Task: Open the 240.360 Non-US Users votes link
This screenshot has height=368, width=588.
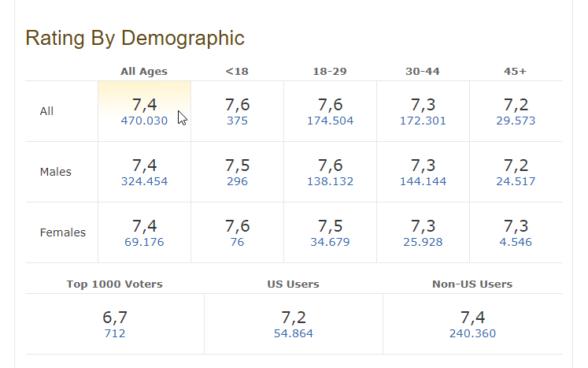Action: tap(472, 334)
